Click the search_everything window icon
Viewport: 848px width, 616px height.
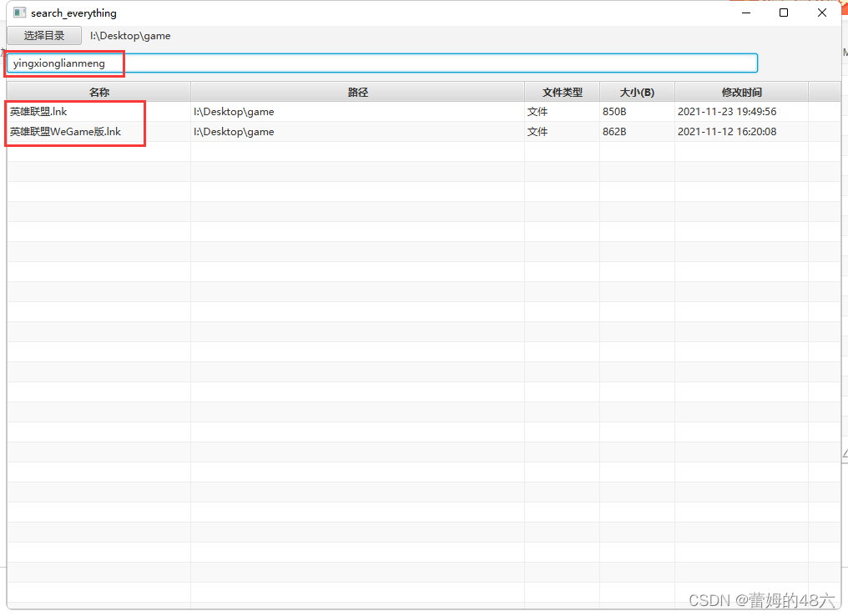point(19,13)
